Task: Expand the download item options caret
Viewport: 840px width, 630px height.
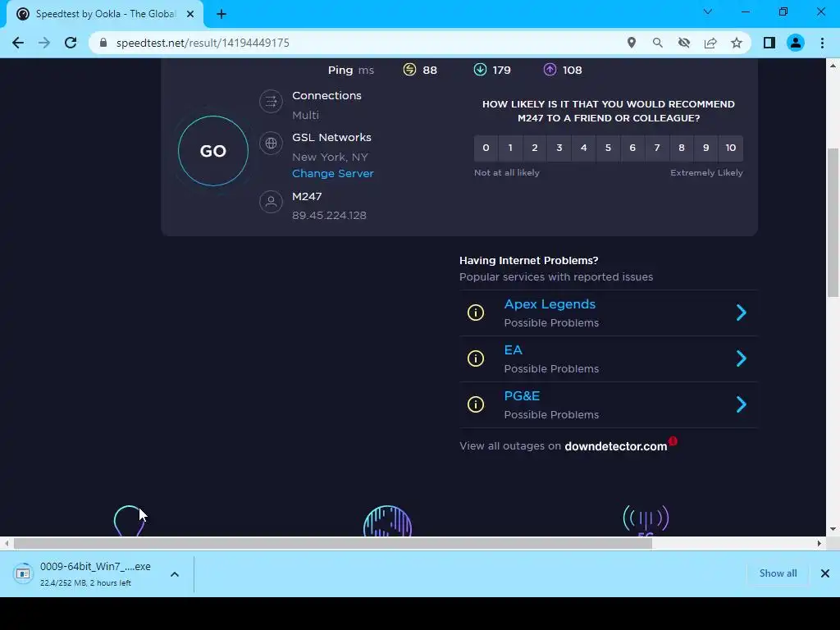Action: point(175,574)
